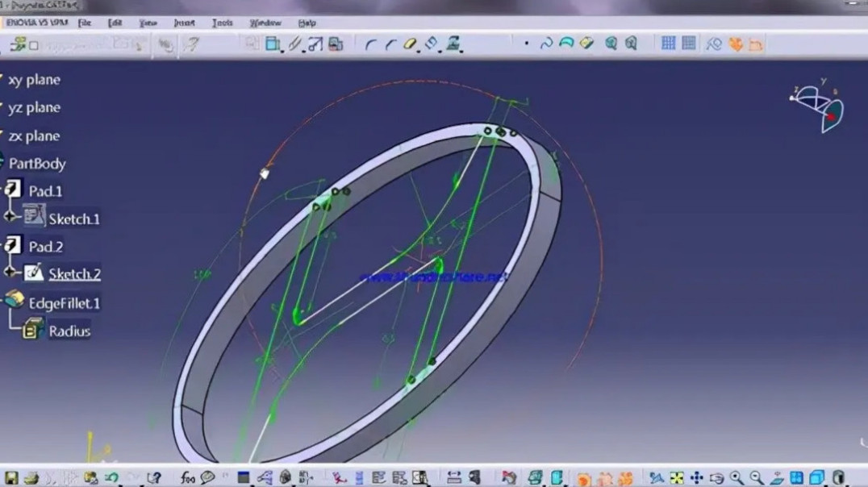Screen dimensions: 868x487
Task: Select PartBody in the specification tree
Action: (37, 163)
